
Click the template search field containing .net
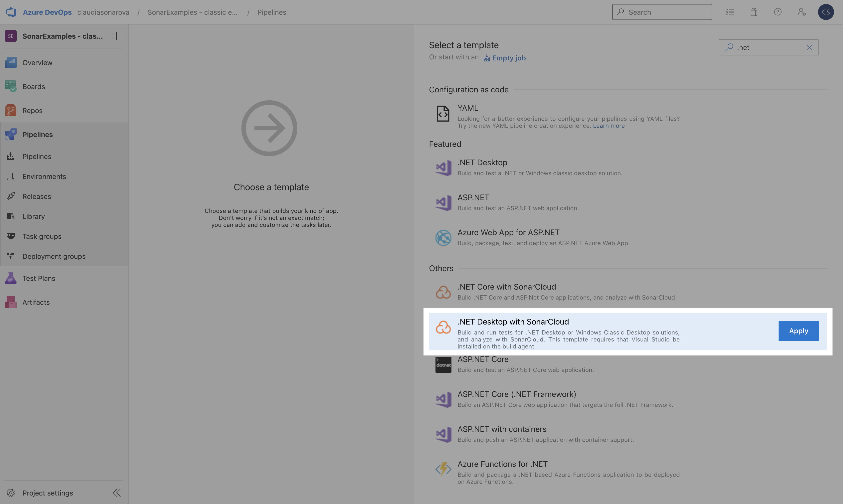point(768,47)
